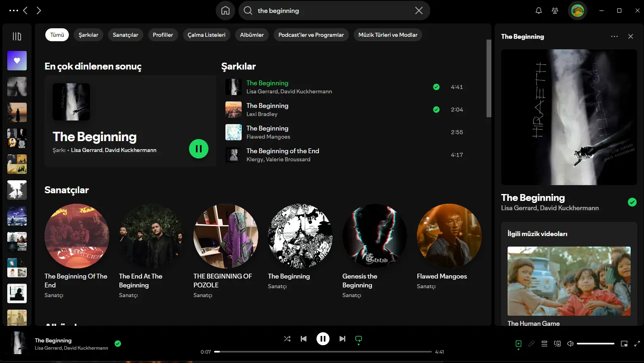Click the 2:55 song duration

[x=457, y=132]
